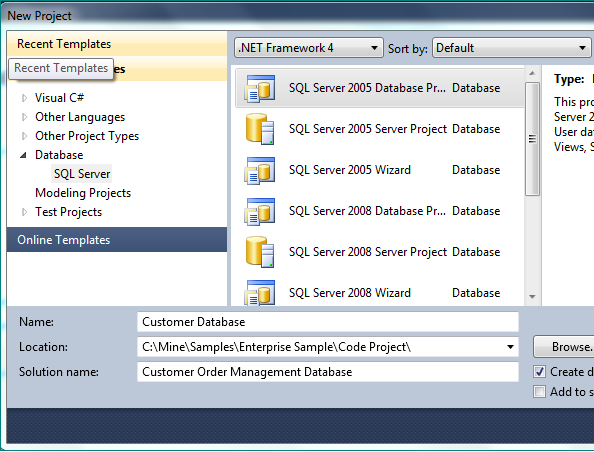Image resolution: width=594 pixels, height=452 pixels.
Task: Select the Modeling Projects tree item
Action: [x=83, y=193]
